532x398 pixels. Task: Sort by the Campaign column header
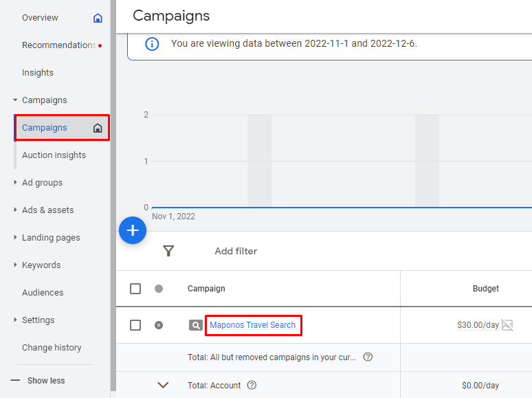coord(206,289)
